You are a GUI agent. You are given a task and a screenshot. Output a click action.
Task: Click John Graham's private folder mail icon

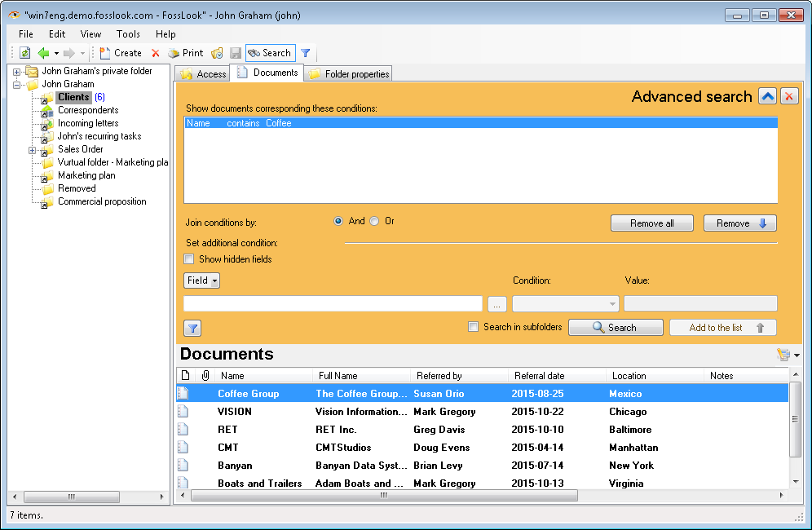point(32,72)
